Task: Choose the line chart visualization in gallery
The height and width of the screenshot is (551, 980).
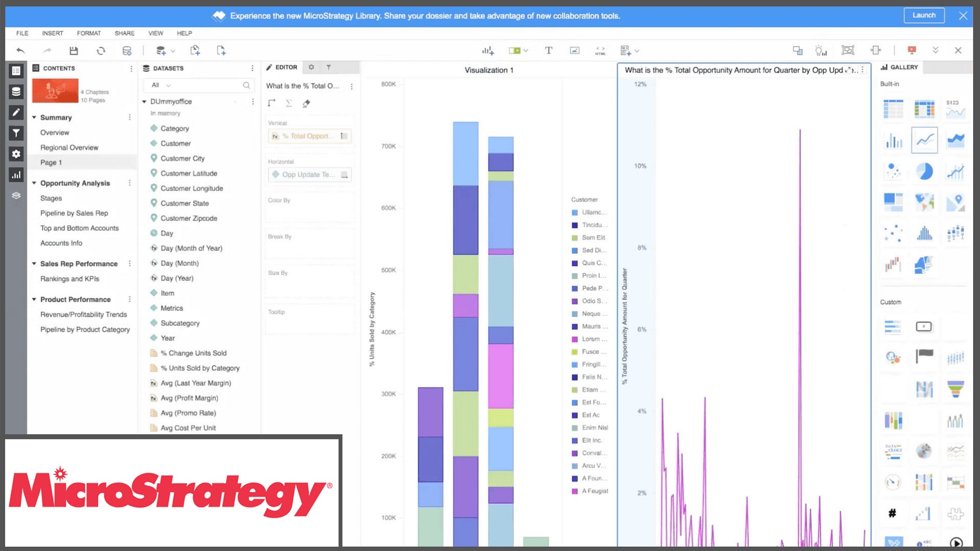Action: coord(924,141)
